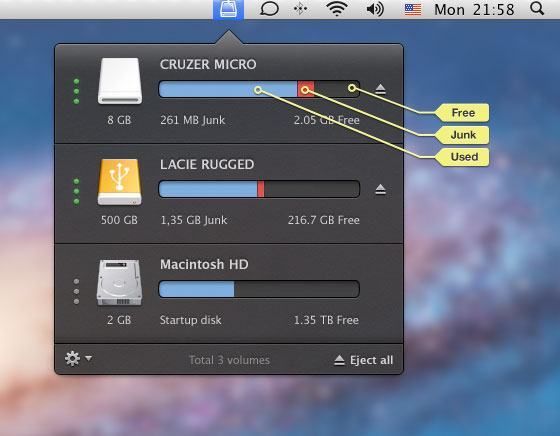Eject the LACIE RUGGED drive
The image size is (560, 436).
[x=380, y=189]
